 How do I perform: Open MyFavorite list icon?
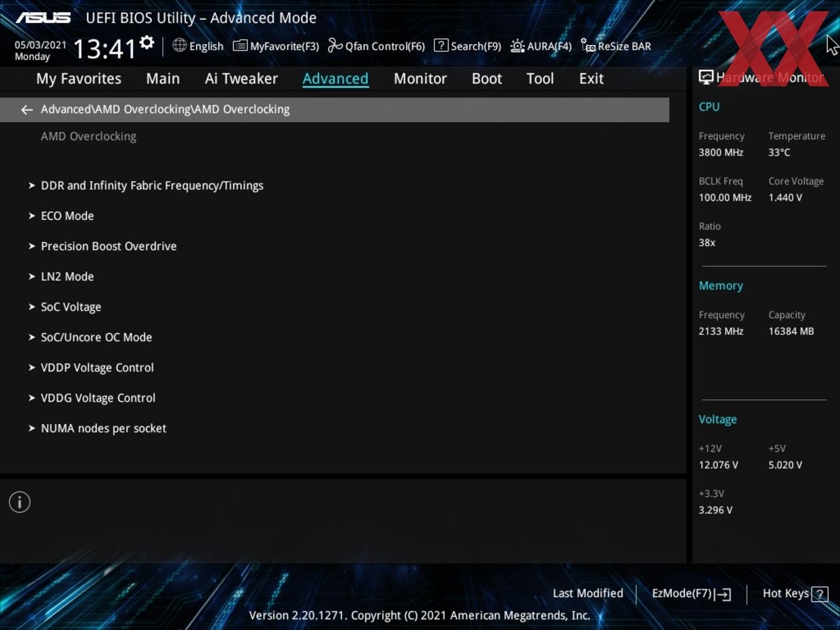[x=240, y=46]
